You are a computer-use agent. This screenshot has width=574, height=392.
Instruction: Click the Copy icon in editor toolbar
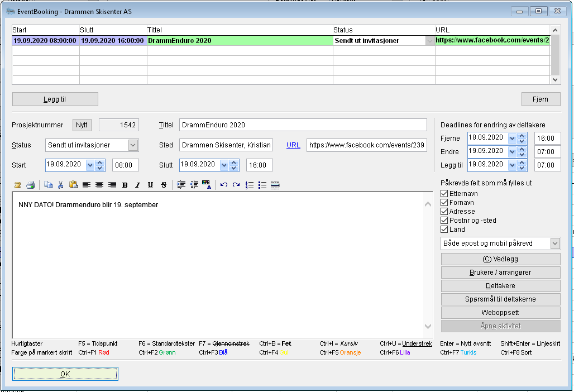click(48, 185)
